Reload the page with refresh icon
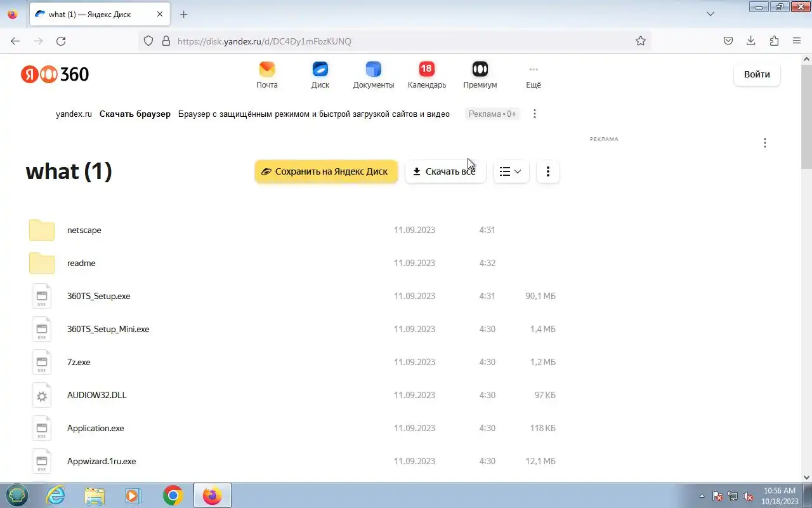Image resolution: width=812 pixels, height=508 pixels. click(61, 41)
